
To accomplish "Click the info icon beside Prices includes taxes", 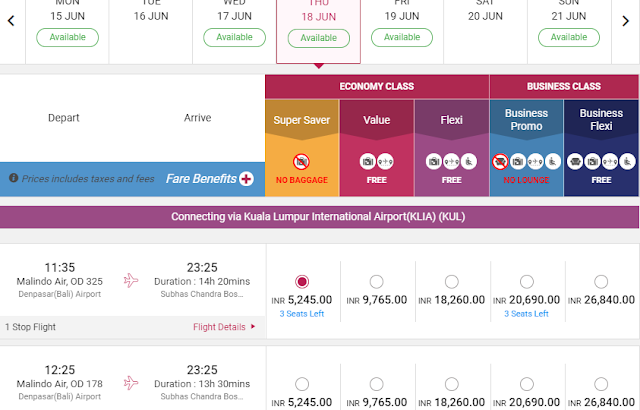I will pyautogui.click(x=13, y=178).
